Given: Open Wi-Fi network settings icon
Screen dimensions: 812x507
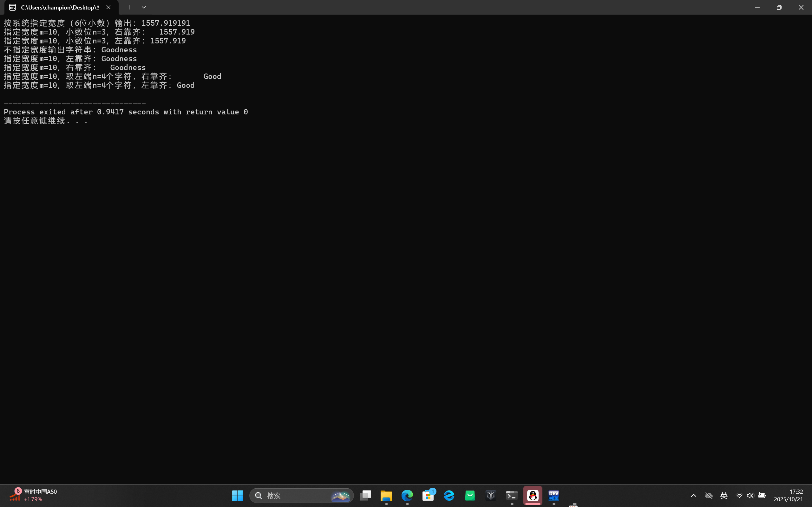Looking at the screenshot, I should (x=739, y=495).
